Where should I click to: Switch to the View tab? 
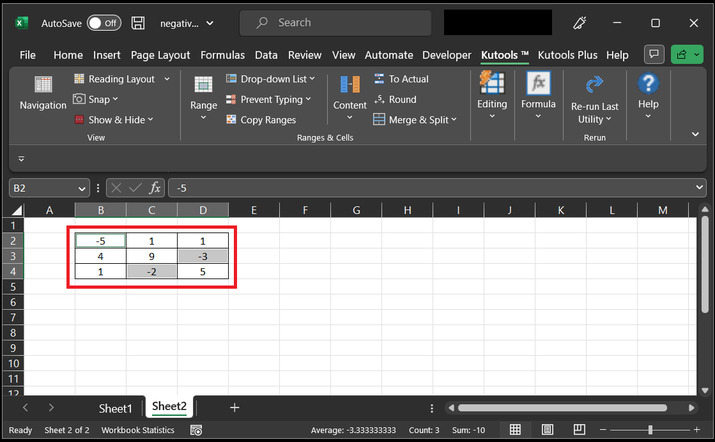pos(343,55)
